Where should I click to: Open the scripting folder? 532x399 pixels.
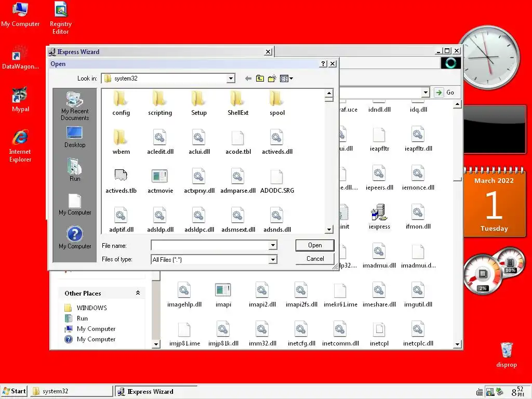pyautogui.click(x=160, y=103)
